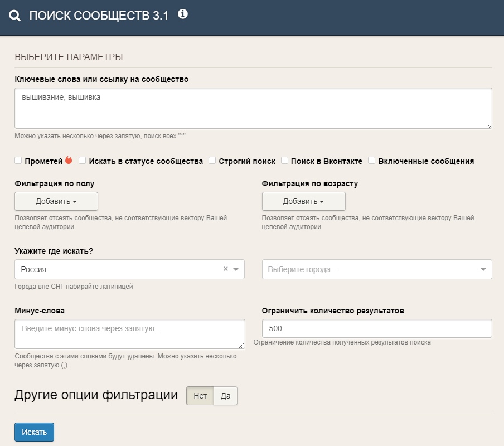The width and height of the screenshot is (504, 446).
Task: Open the Добавить dropdown for gender filter
Action: [x=56, y=201]
